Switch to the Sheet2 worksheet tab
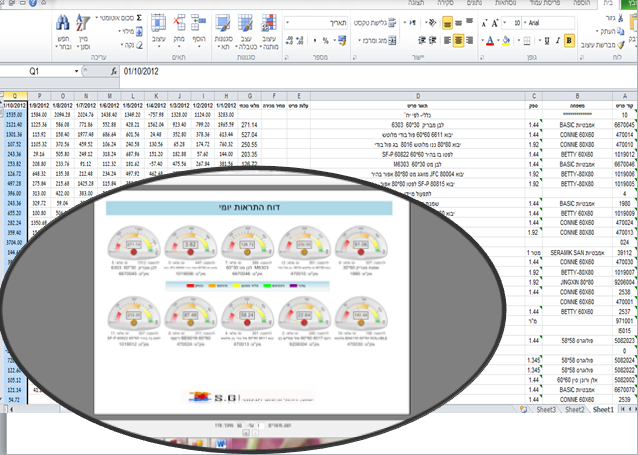This screenshot has width=638, height=455. pyautogui.click(x=575, y=409)
